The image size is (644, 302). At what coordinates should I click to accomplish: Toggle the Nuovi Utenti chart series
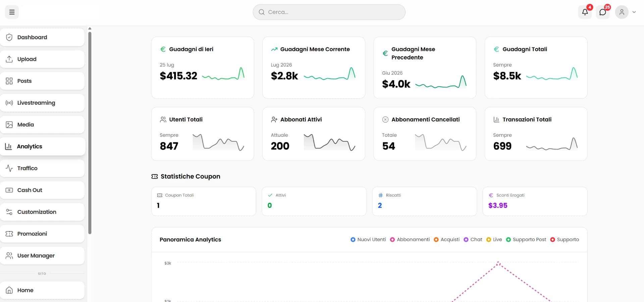(x=368, y=240)
